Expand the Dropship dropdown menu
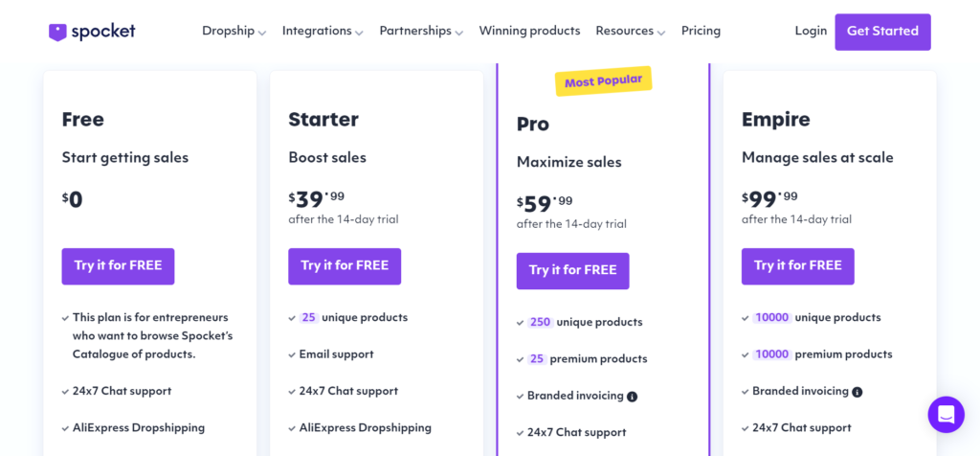Viewport: 980px width, 456px height. coord(234,31)
